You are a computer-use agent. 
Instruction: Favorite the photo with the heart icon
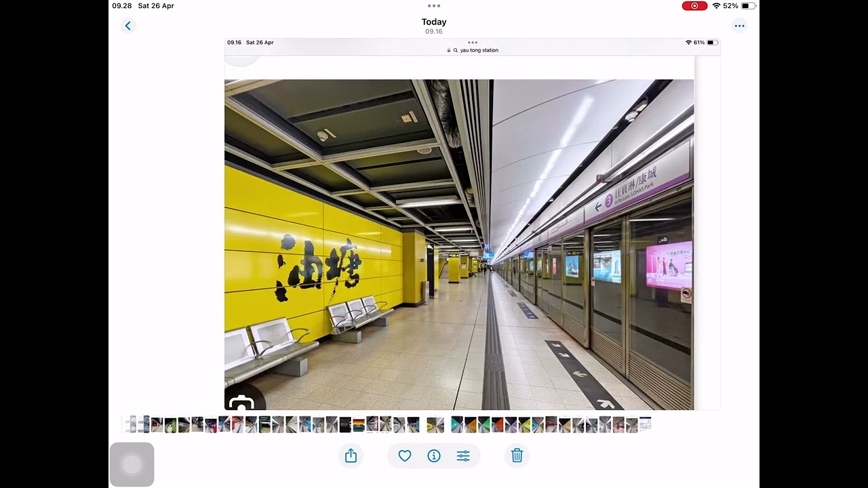point(405,456)
